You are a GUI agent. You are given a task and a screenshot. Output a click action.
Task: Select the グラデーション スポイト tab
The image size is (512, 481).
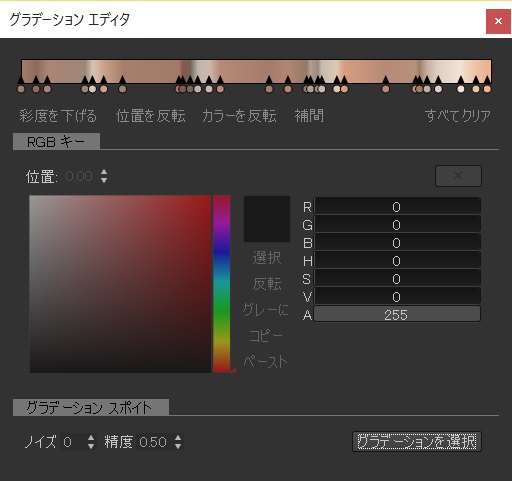point(91,407)
